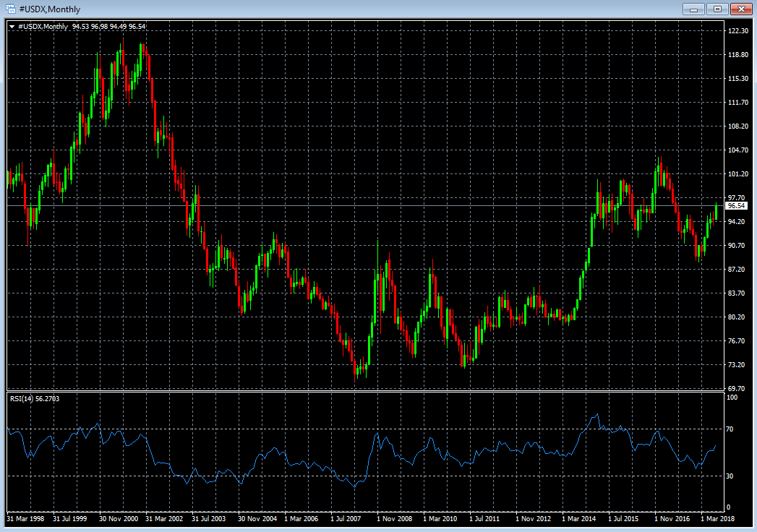Click the 108.20 price scale label
Viewport: 757px width, 532px height.
737,126
